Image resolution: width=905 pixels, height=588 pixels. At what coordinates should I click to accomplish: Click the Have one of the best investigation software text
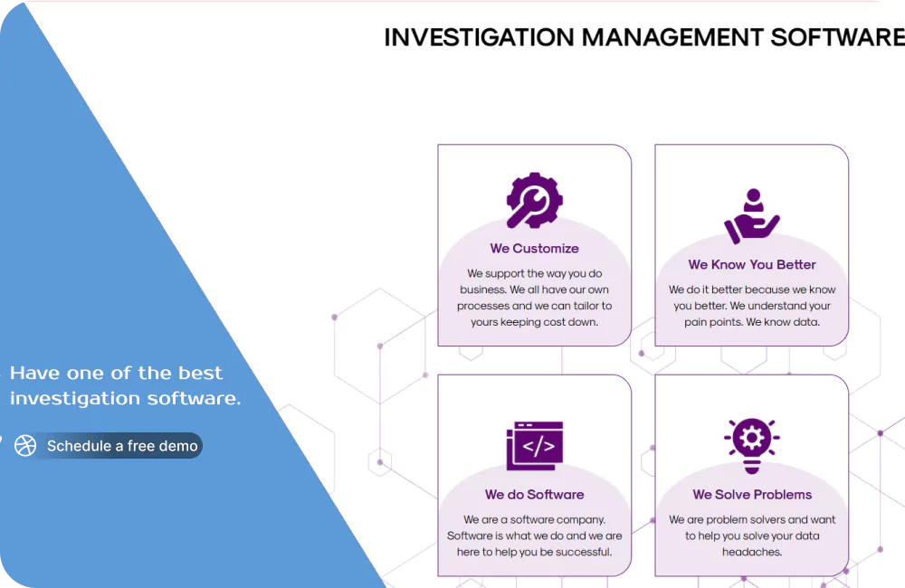[x=125, y=385]
